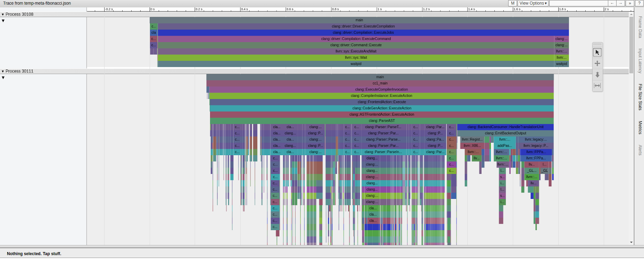Open the Frame Data side tab
The image size is (644, 279).
(x=640, y=27)
